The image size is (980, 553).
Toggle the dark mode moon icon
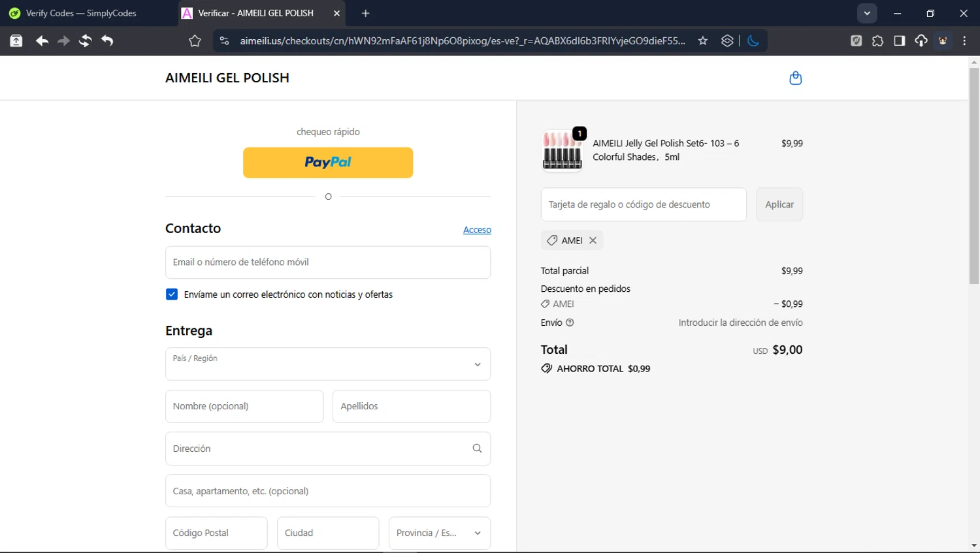click(x=753, y=40)
